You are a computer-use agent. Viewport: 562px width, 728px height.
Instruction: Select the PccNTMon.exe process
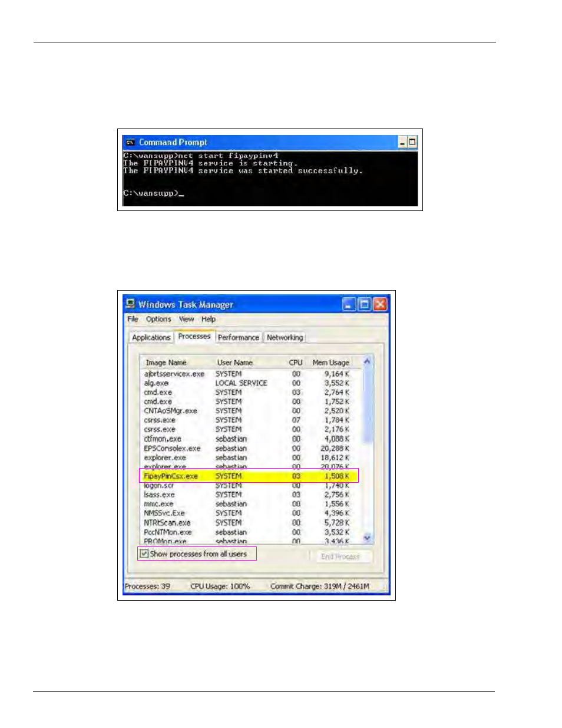pos(168,532)
